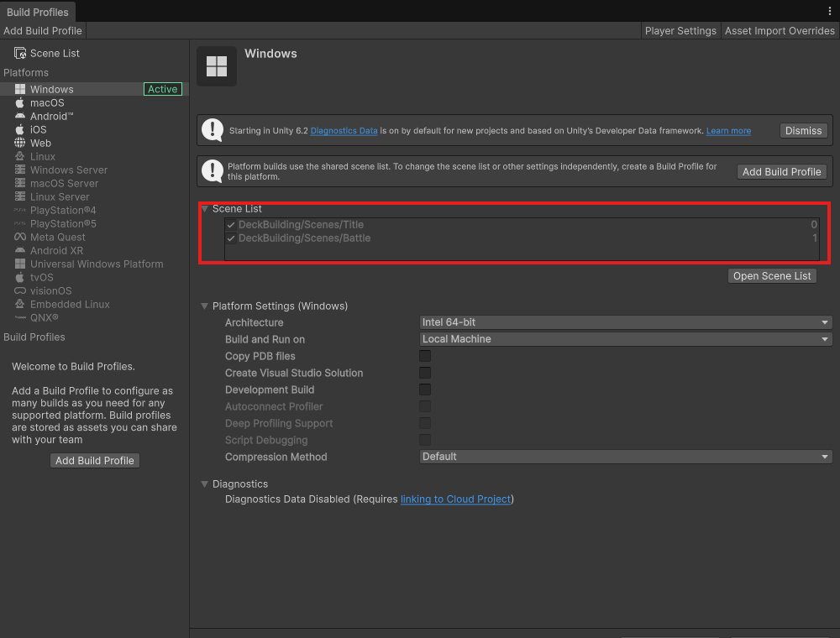This screenshot has width=840, height=638.
Task: Collapse the Scene List section triangle
Action: click(205, 209)
